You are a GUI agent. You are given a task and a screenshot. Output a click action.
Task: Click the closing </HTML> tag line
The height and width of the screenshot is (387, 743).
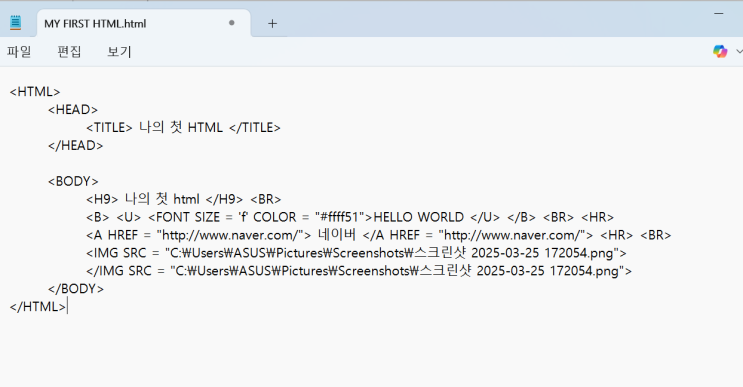coord(38,306)
